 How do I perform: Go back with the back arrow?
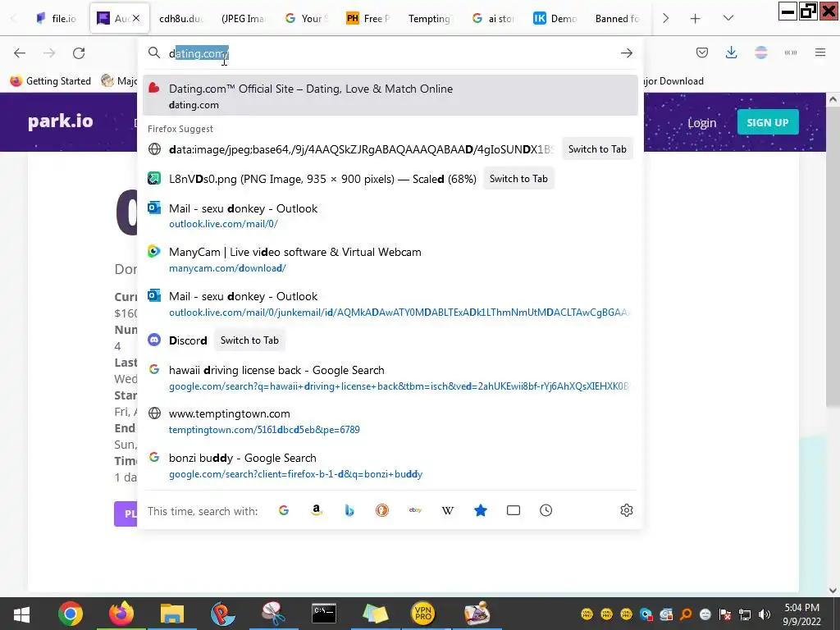(20, 53)
